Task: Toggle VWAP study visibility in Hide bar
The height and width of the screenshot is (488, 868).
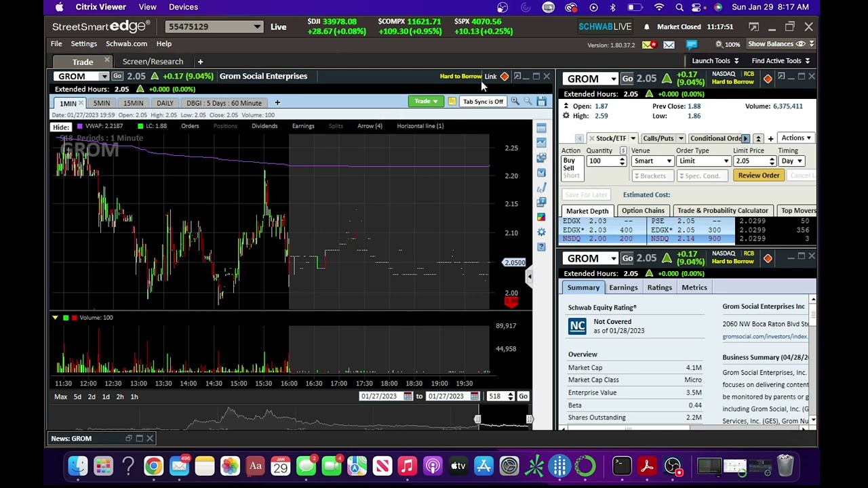Action: click(104, 126)
